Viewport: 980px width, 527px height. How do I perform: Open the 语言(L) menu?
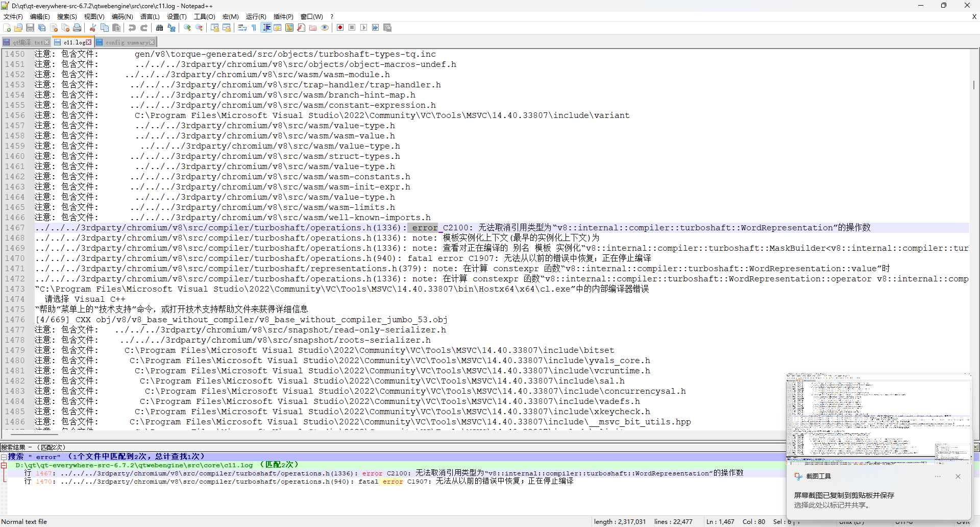point(150,16)
